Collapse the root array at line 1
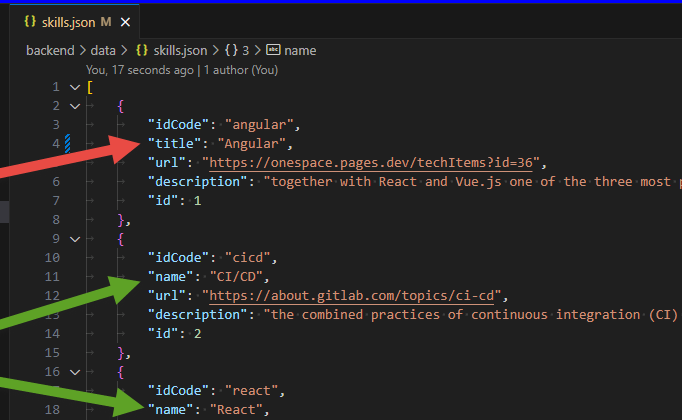The height and width of the screenshot is (420, 682). click(74, 87)
